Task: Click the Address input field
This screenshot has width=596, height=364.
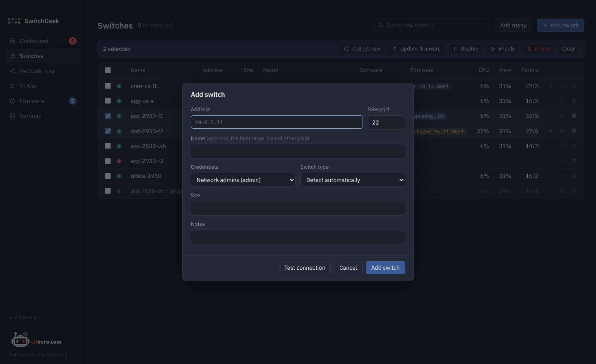Action: tap(277, 122)
